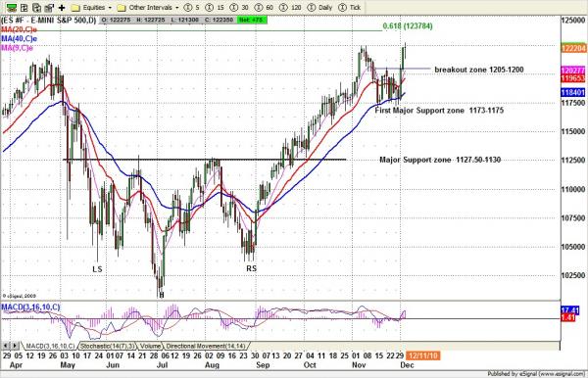Click the MACD(3,16,10,C) pane label
The image size is (588, 378).
tap(30, 307)
